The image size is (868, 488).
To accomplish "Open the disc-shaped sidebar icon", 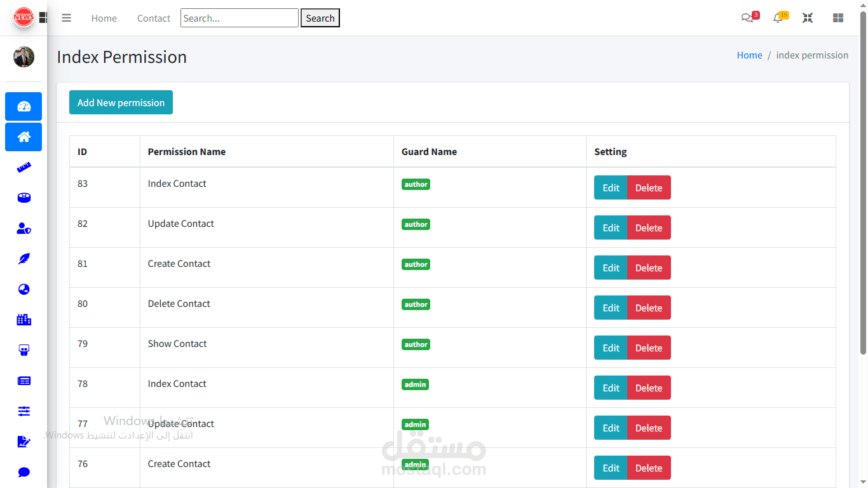I will pyautogui.click(x=24, y=198).
